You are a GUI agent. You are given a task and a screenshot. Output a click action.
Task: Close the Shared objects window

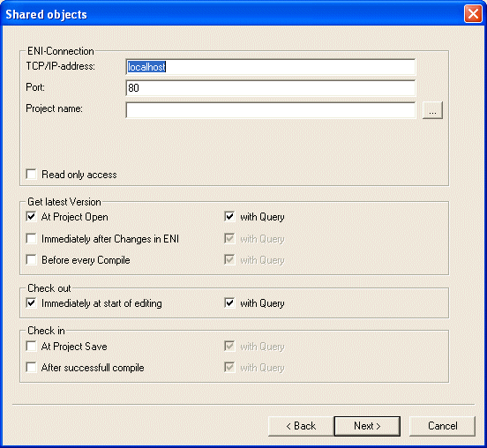pos(473,14)
